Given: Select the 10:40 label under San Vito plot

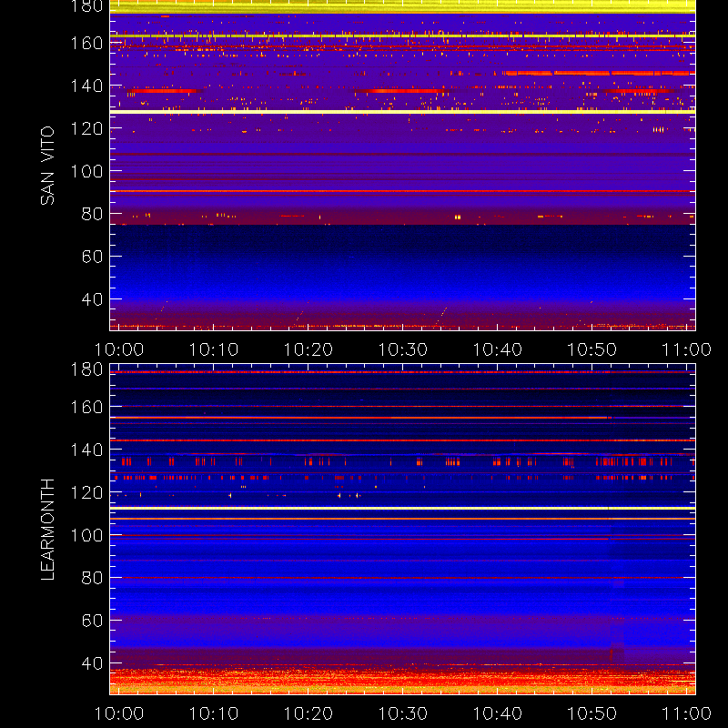Looking at the screenshot, I should click(497, 349).
